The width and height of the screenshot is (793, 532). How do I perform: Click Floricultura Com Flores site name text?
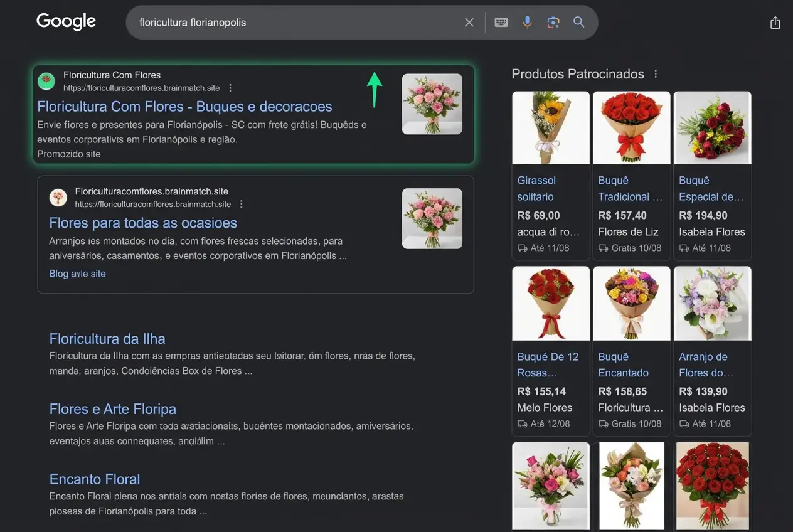tap(112, 75)
